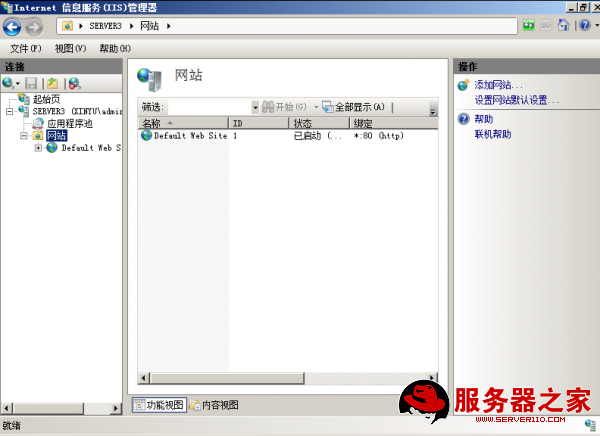Click sites list scrollbar left arrow
600x436 pixels.
[x=143, y=378]
